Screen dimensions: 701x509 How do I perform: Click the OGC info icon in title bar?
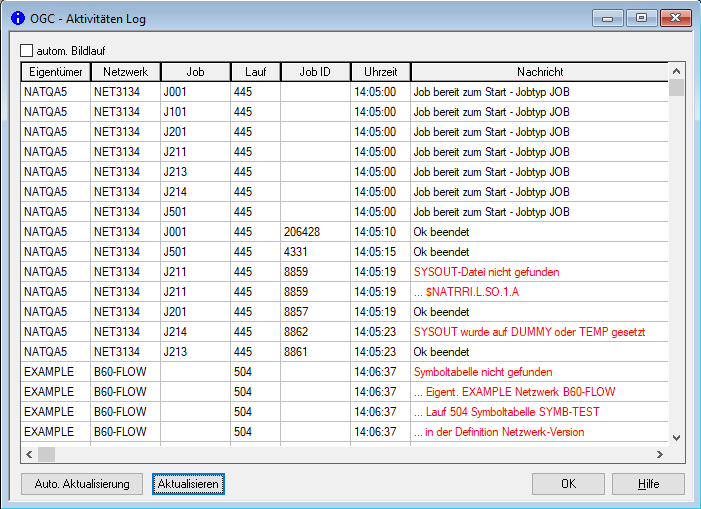pyautogui.click(x=17, y=17)
